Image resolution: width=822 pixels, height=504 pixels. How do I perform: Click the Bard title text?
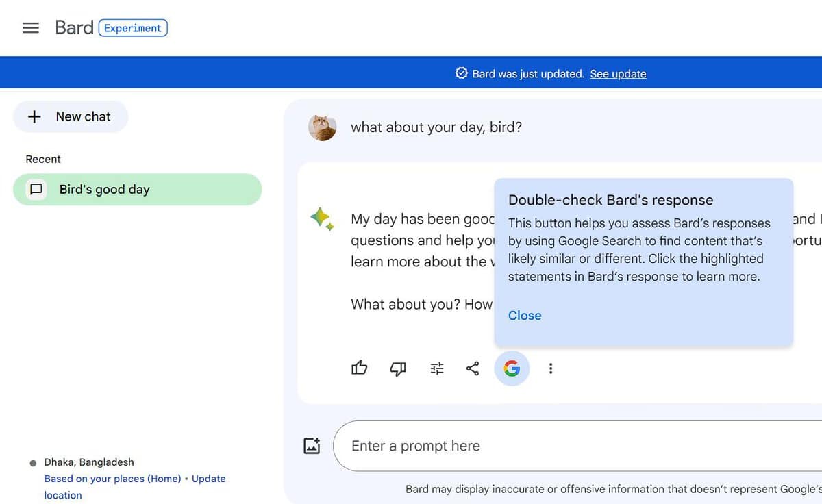point(74,28)
